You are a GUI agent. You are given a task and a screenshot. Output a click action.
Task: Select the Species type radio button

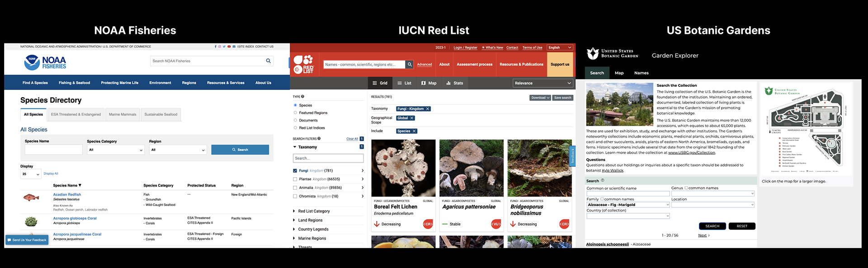tap(296, 105)
